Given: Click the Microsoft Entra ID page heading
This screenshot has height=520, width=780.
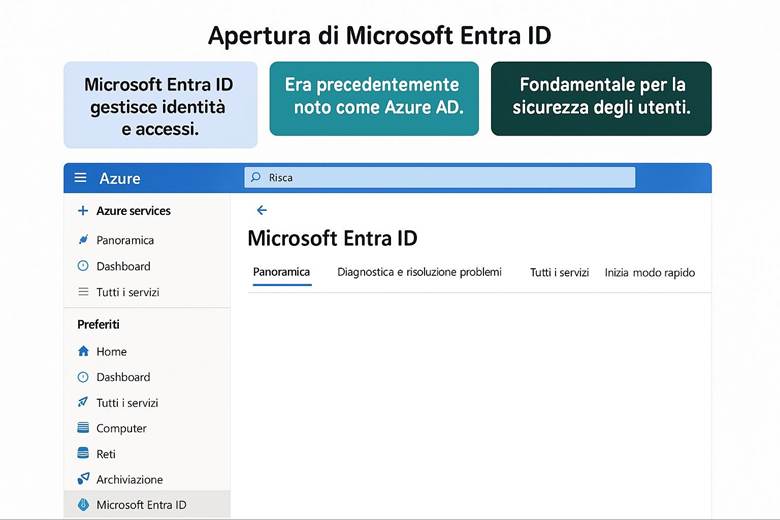Looking at the screenshot, I should click(332, 238).
